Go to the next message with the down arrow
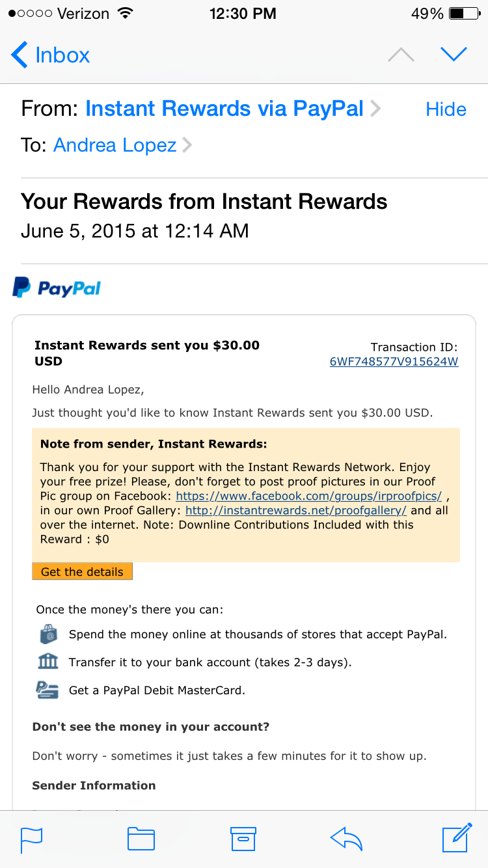This screenshot has height=868, width=488. pos(454,55)
